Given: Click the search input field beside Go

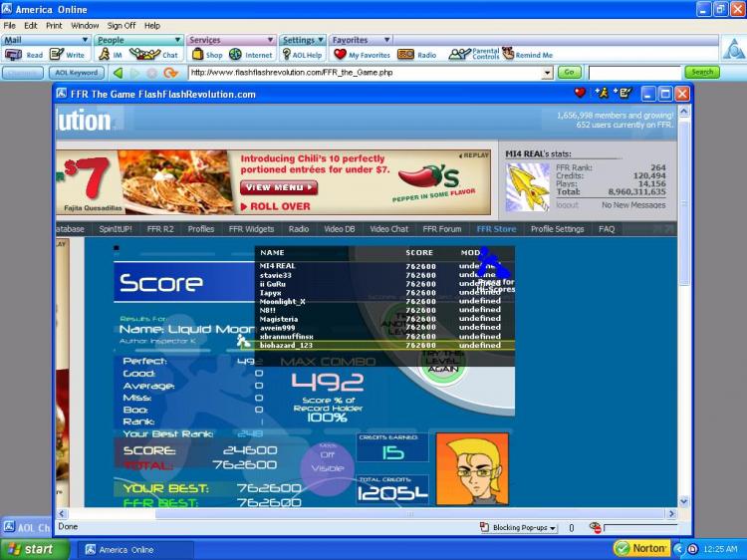Looking at the screenshot, I should pos(634,73).
